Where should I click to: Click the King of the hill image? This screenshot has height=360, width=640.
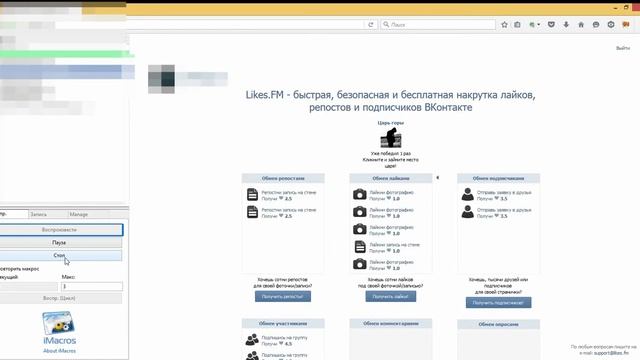point(391,138)
